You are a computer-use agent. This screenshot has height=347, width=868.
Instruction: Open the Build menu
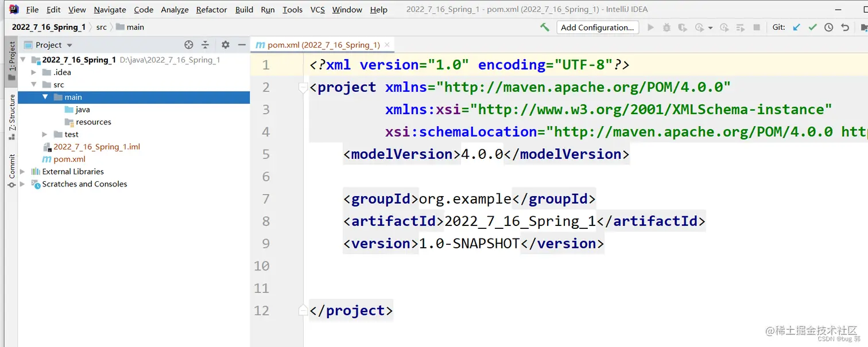(244, 9)
